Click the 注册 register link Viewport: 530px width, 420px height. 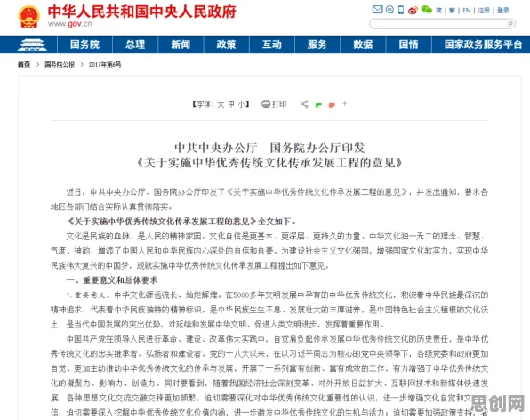coord(484,11)
